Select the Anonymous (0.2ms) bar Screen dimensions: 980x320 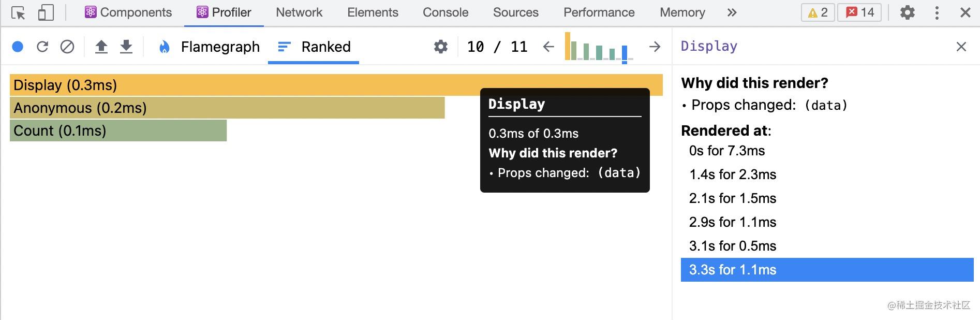tap(227, 108)
